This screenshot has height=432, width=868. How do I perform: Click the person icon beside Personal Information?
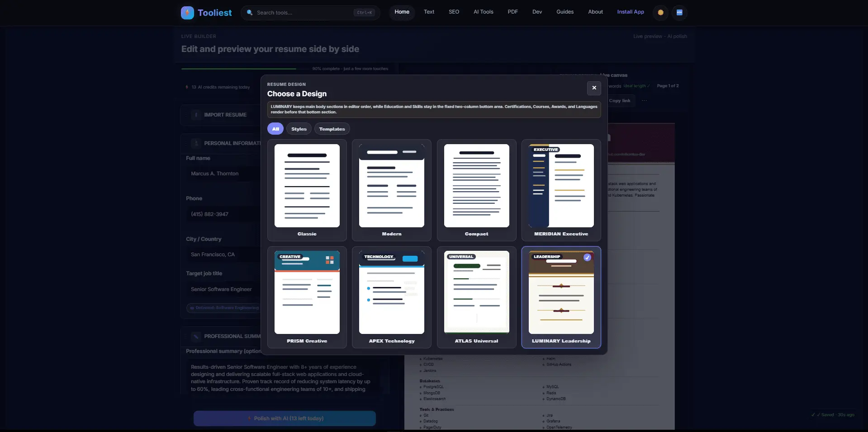click(x=196, y=143)
